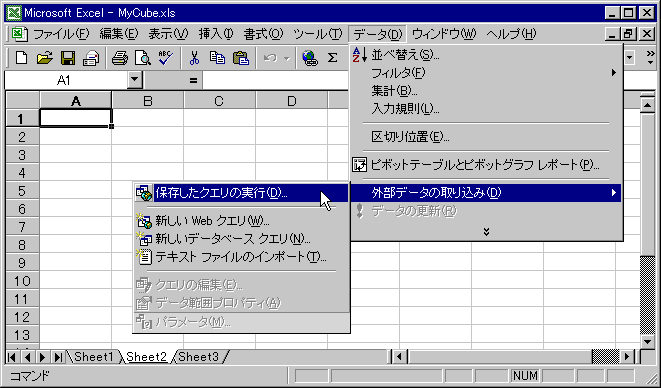This screenshot has height=388, width=661.
Task: Run the ABC spelling check icon
Action: pyautogui.click(x=166, y=58)
